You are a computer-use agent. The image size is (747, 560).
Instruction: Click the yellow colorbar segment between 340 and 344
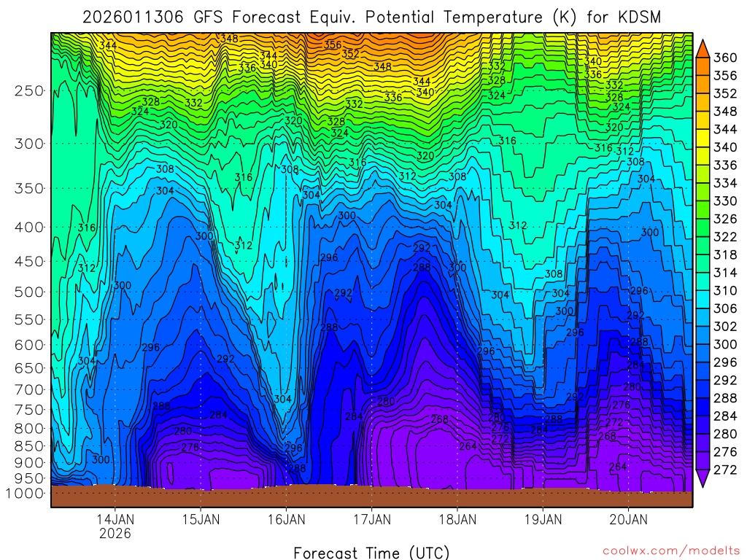tap(703, 138)
